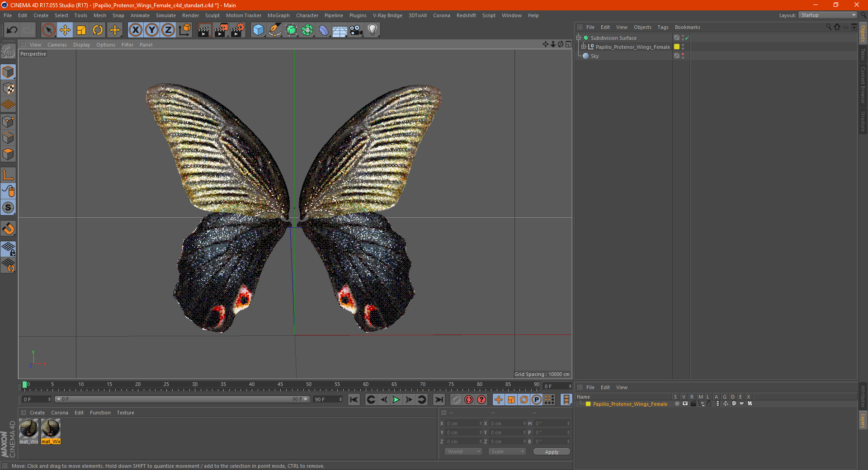Viewport: 868px width, 470px height.
Task: Toggle Autokeying button
Action: click(x=469, y=399)
